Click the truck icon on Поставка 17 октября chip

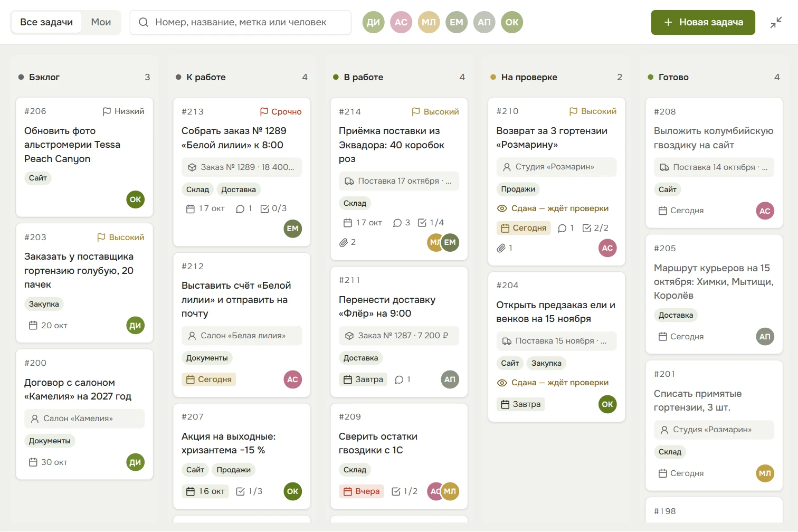point(349,181)
